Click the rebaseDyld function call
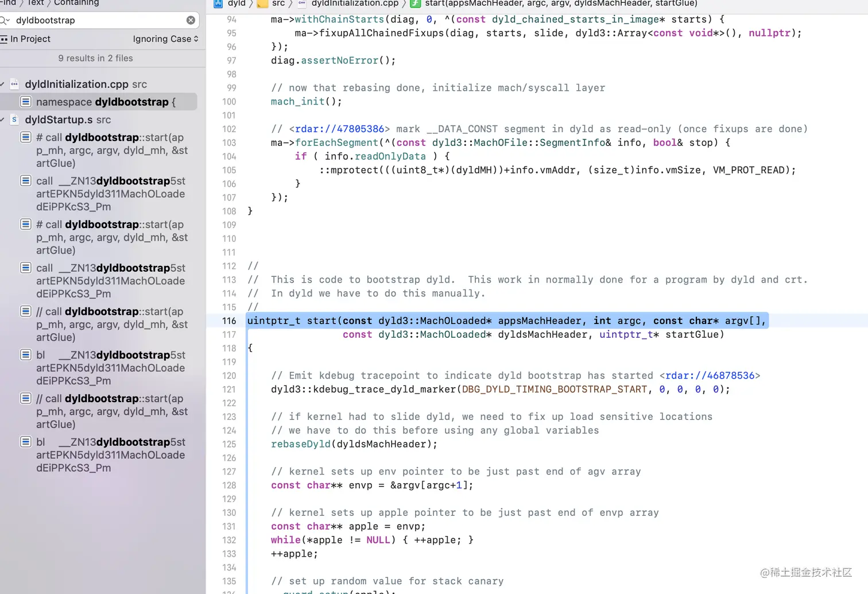This screenshot has width=868, height=594. [301, 444]
